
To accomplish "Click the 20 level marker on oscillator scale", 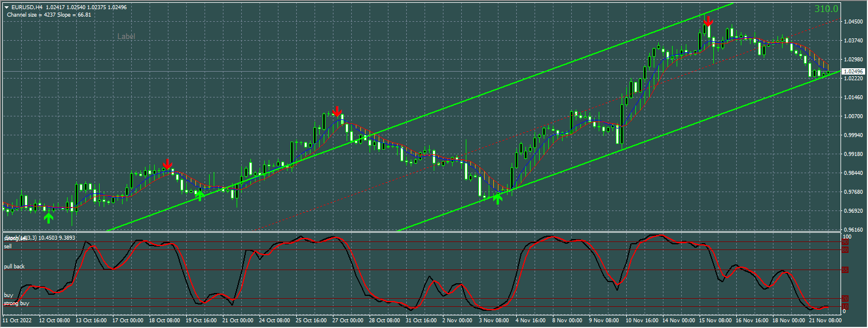I will tap(845, 298).
